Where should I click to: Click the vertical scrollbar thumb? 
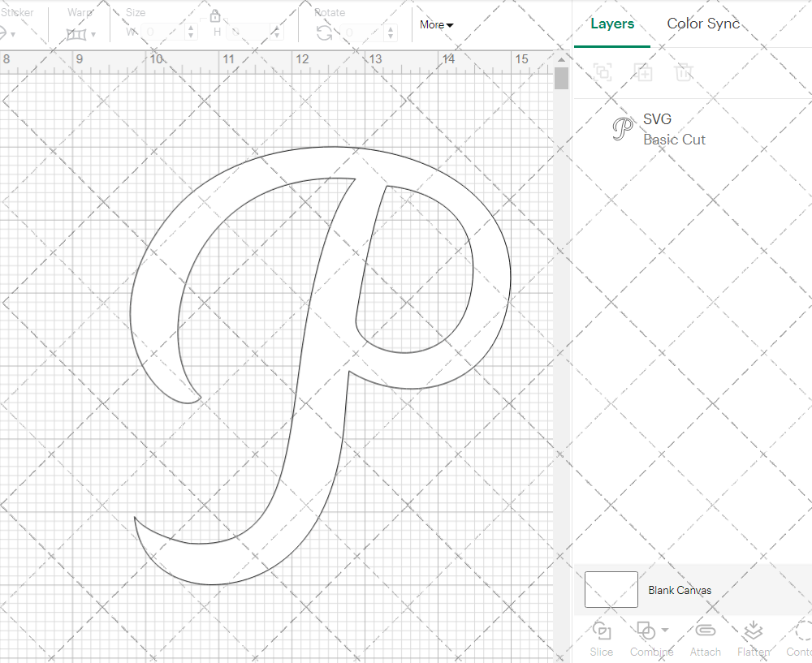pos(561,79)
